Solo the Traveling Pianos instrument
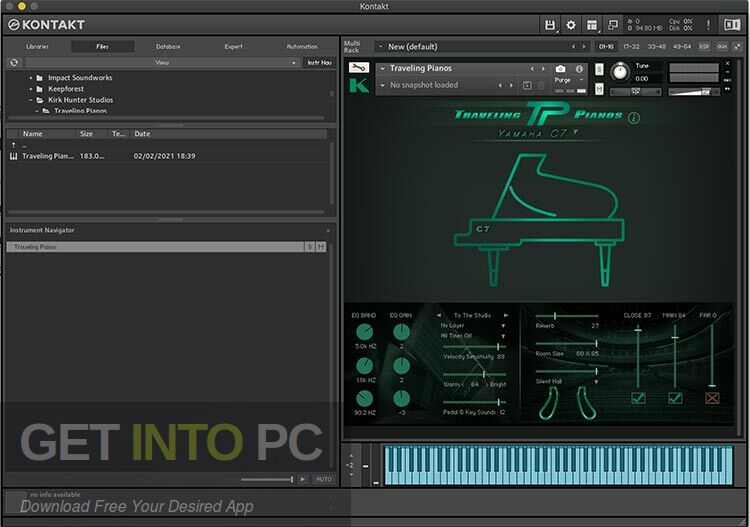This screenshot has height=527, width=750. coord(599,70)
